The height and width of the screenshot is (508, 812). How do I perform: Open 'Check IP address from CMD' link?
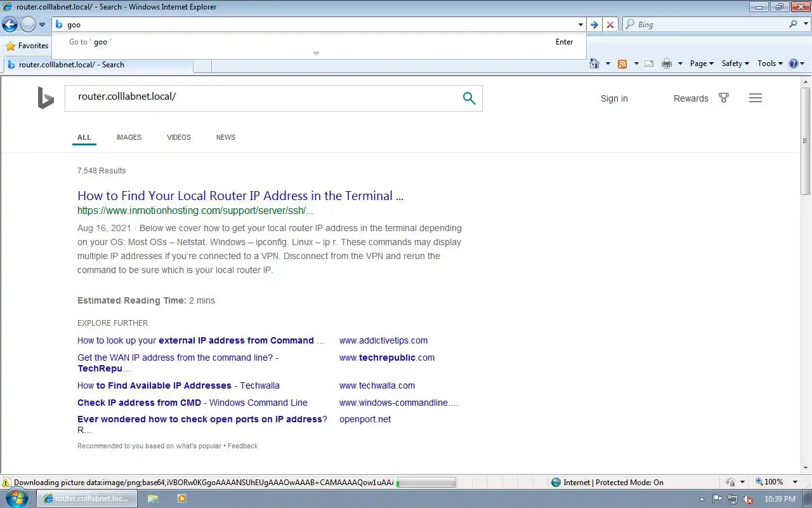(192, 403)
